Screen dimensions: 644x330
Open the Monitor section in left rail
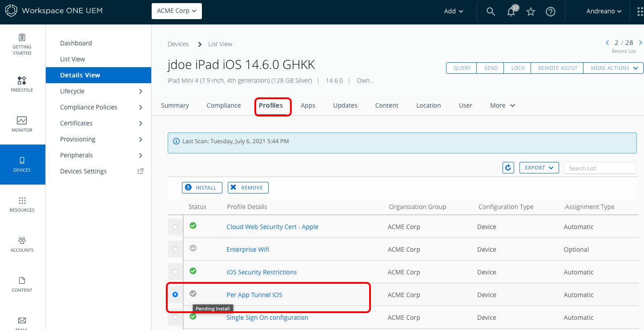(x=22, y=124)
